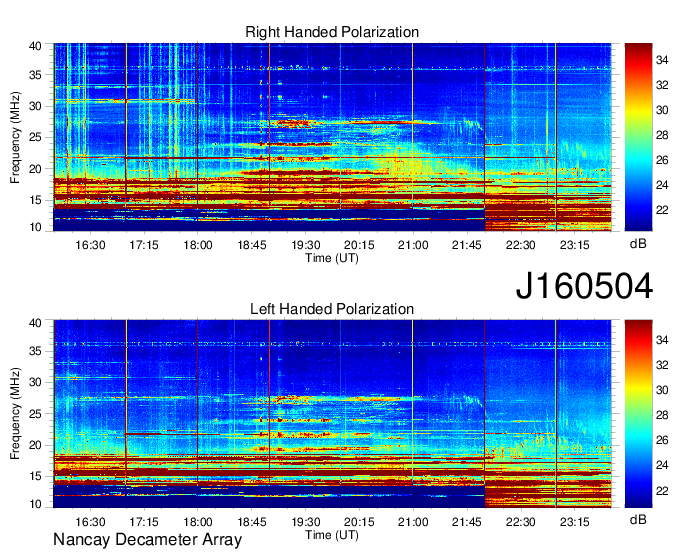This screenshot has width=680, height=552.
Task: Click the 15 frequency tick on top plot
Action: tap(35, 200)
